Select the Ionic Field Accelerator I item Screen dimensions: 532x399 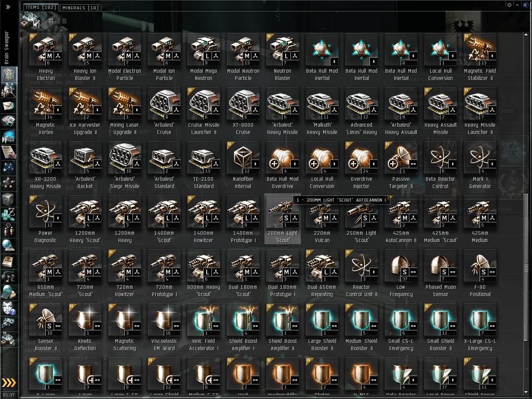point(204,328)
